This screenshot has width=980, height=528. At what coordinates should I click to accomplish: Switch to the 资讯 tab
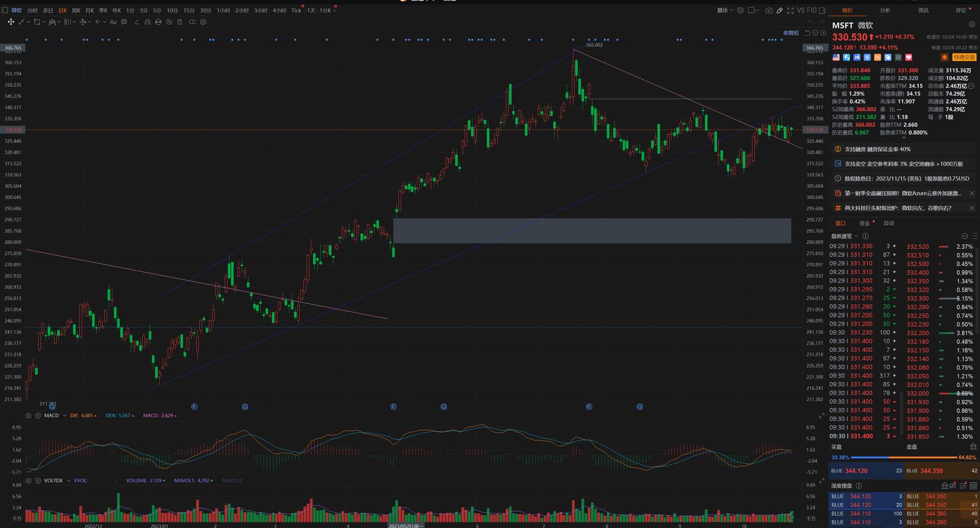point(923,10)
